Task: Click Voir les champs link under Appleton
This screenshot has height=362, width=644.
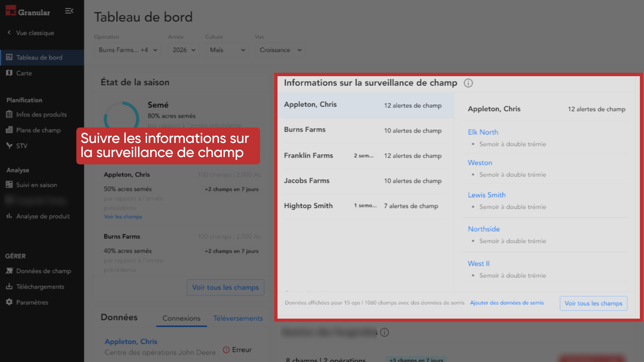Action: click(x=123, y=216)
